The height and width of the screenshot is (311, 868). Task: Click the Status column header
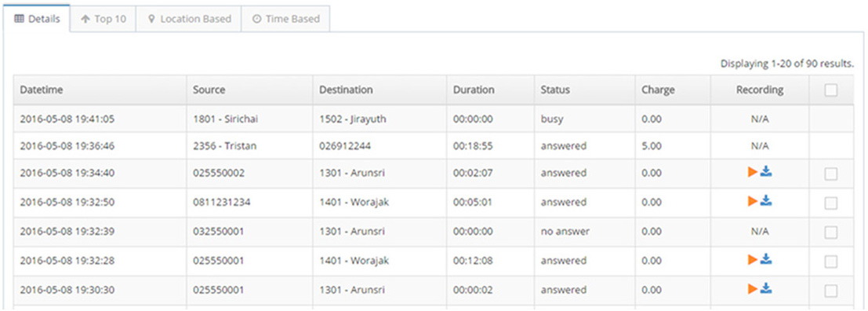555,90
